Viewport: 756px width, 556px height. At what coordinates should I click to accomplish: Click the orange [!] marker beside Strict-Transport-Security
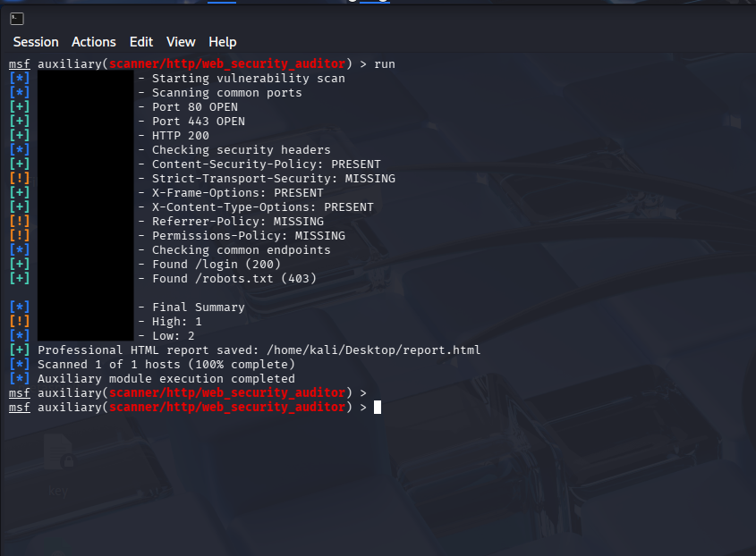[20, 179]
